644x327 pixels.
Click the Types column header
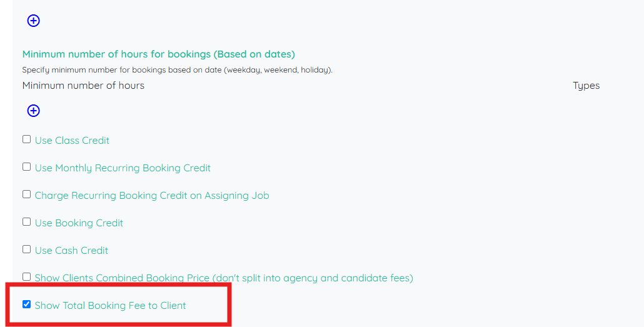pyautogui.click(x=586, y=86)
